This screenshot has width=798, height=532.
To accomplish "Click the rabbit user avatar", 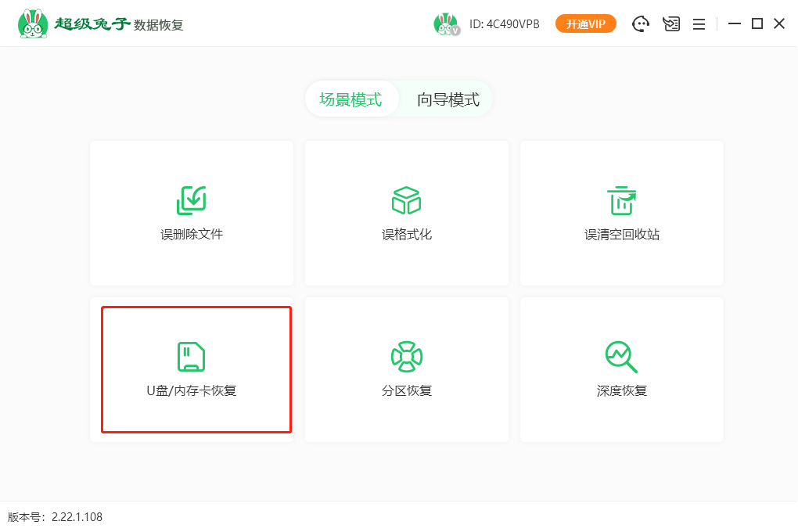I will [446, 24].
